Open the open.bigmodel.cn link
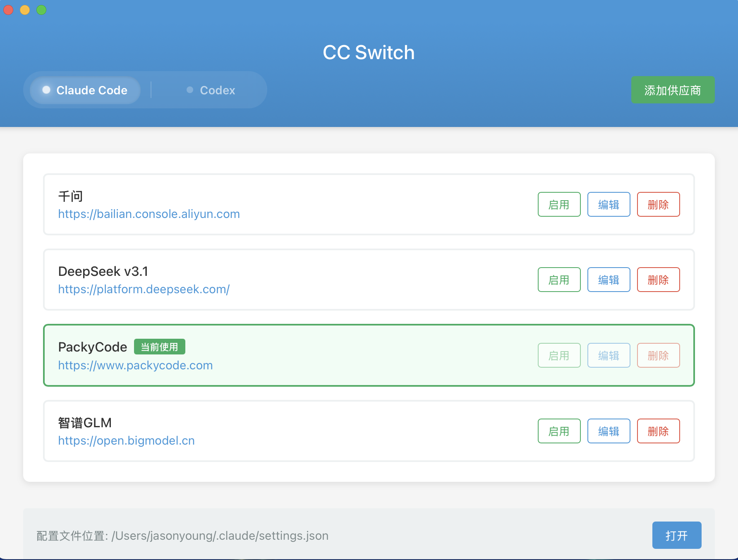Image resolution: width=738 pixels, height=560 pixels. point(126,441)
